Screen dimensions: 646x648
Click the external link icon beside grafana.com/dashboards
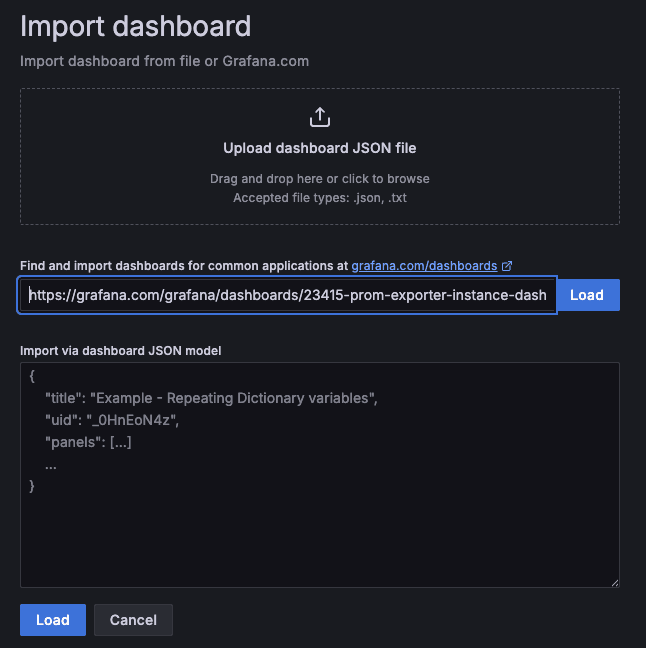pos(507,266)
